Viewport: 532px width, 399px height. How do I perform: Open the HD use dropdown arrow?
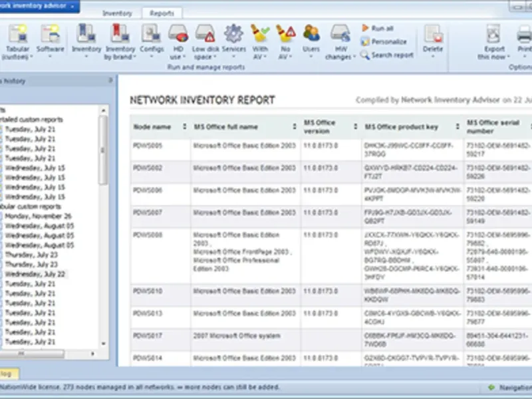(x=184, y=57)
